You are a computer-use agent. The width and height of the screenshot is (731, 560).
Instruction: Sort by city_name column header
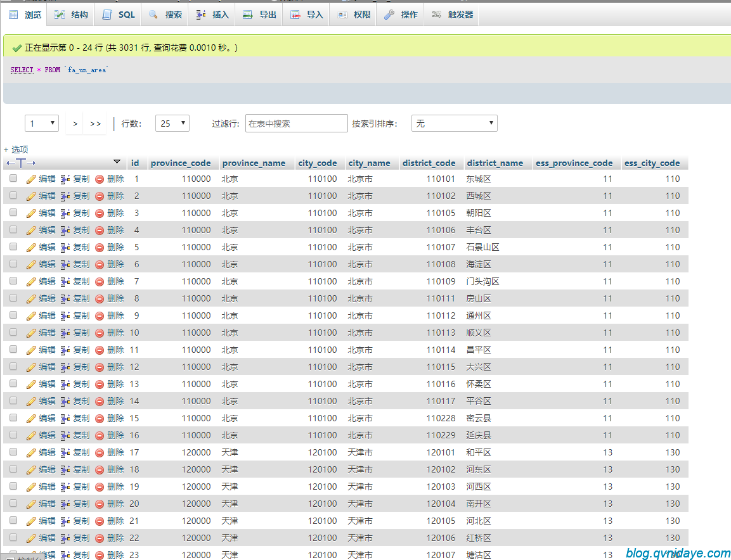tap(369, 163)
